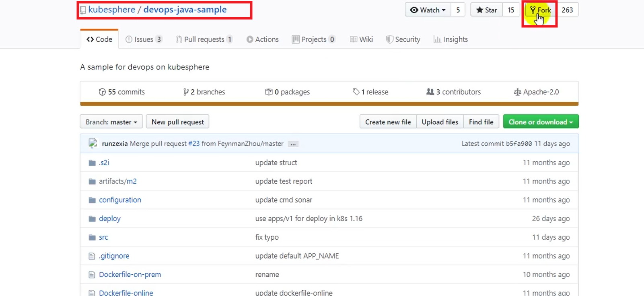Open the configuration folder name
This screenshot has height=296, width=644.
[120, 200]
